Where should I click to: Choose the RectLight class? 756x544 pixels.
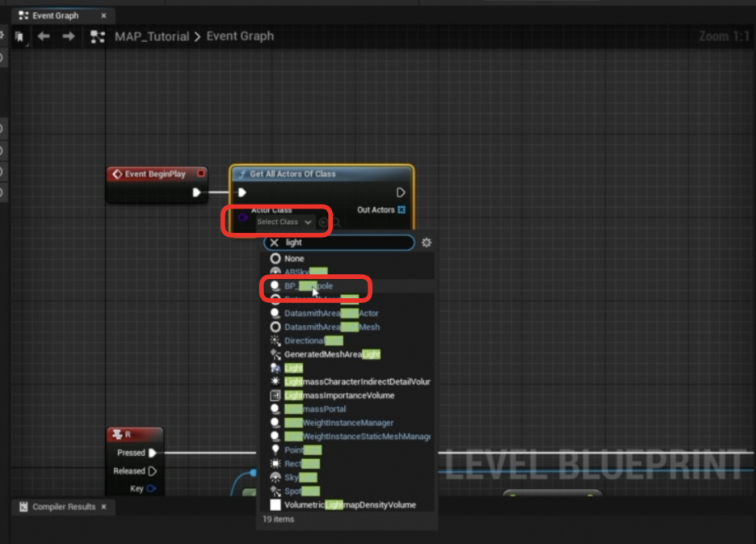click(x=347, y=463)
